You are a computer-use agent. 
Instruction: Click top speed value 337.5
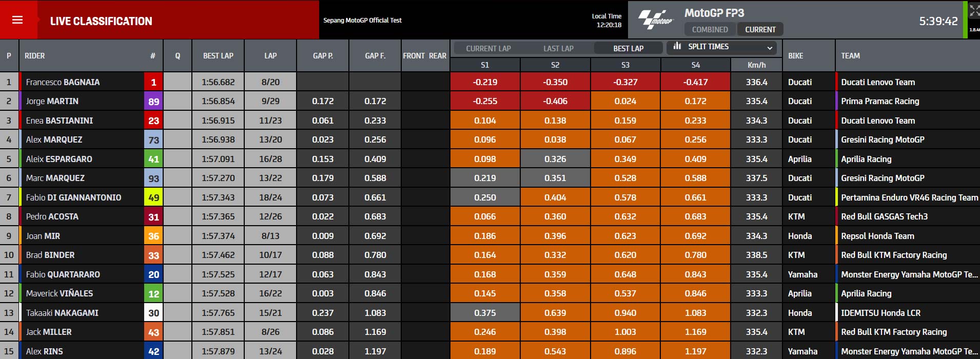(756, 178)
